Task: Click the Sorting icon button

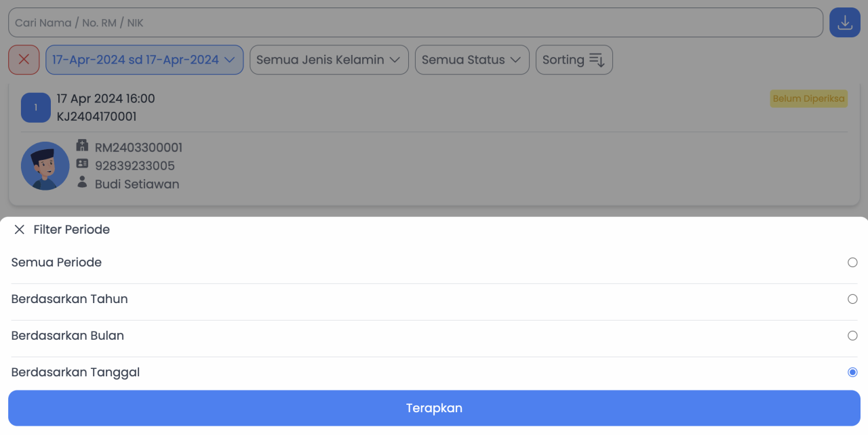Action: pyautogui.click(x=574, y=60)
